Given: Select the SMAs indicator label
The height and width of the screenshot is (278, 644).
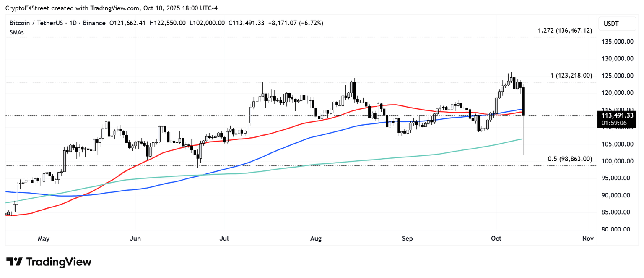Looking at the screenshot, I should pos(17,32).
